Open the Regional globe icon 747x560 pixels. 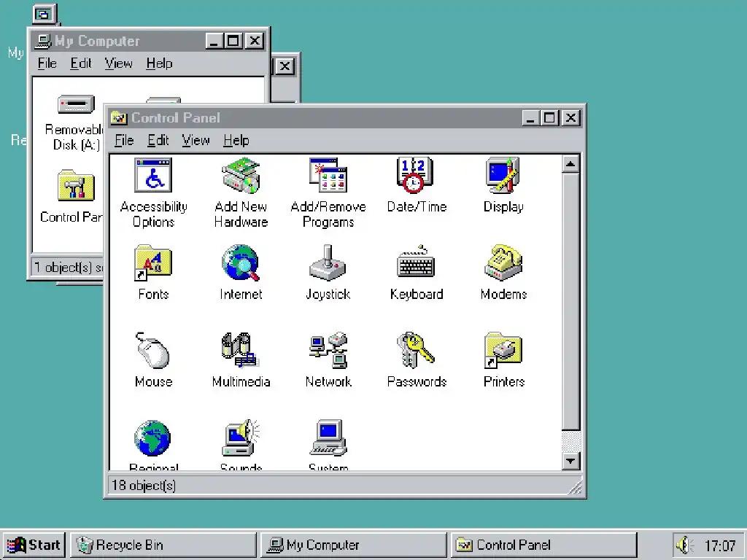152,437
